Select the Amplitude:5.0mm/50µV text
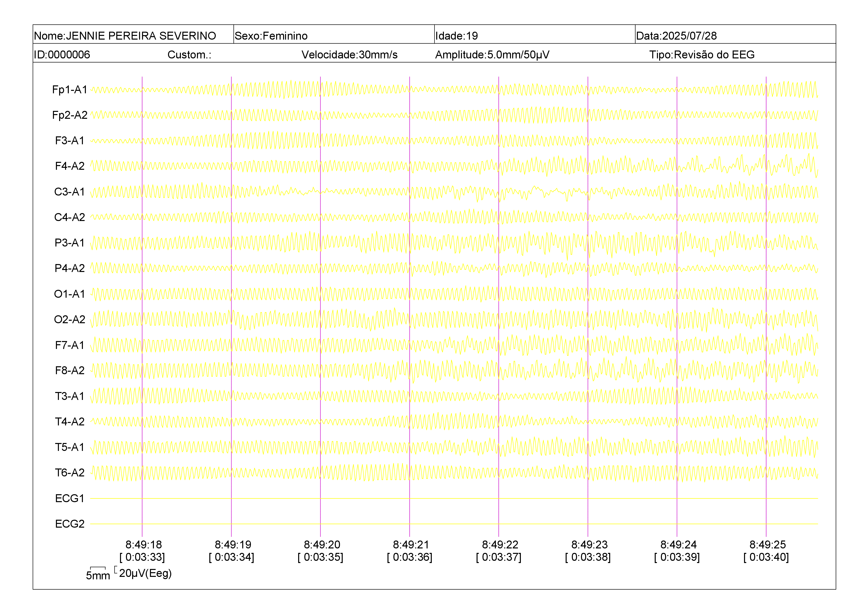868x614 pixels. (x=492, y=55)
